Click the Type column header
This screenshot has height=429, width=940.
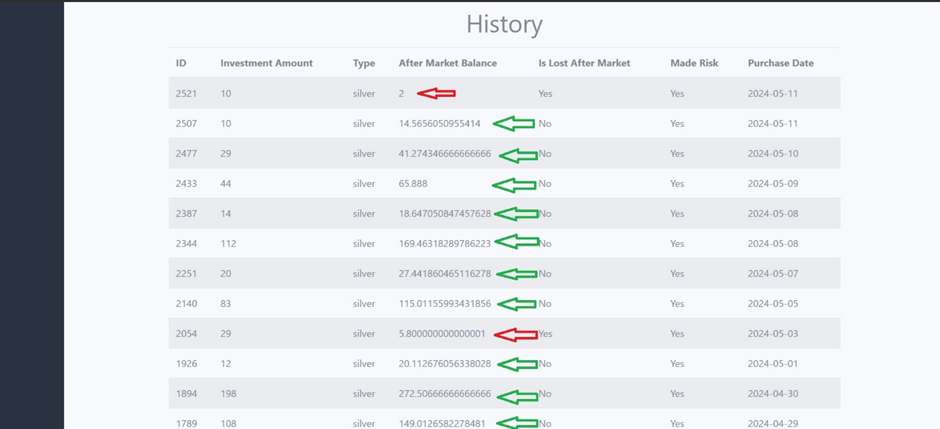pos(364,63)
